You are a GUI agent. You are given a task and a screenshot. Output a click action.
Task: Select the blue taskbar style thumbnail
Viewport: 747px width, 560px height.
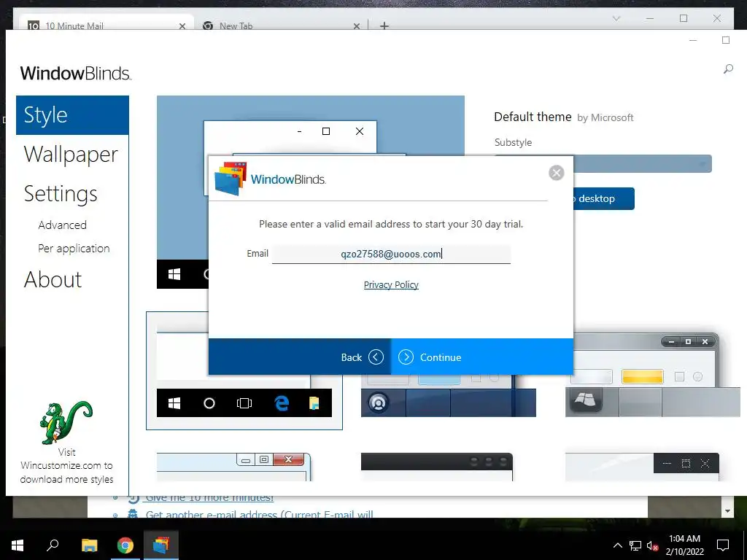[449, 396]
